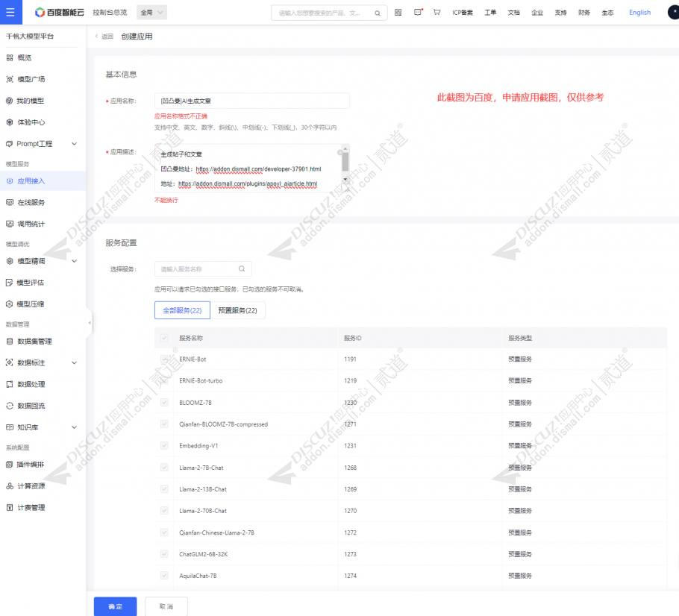This screenshot has height=616, width=679.
Task: Click the 数据回流 icon in sidebar
Action: [10, 406]
